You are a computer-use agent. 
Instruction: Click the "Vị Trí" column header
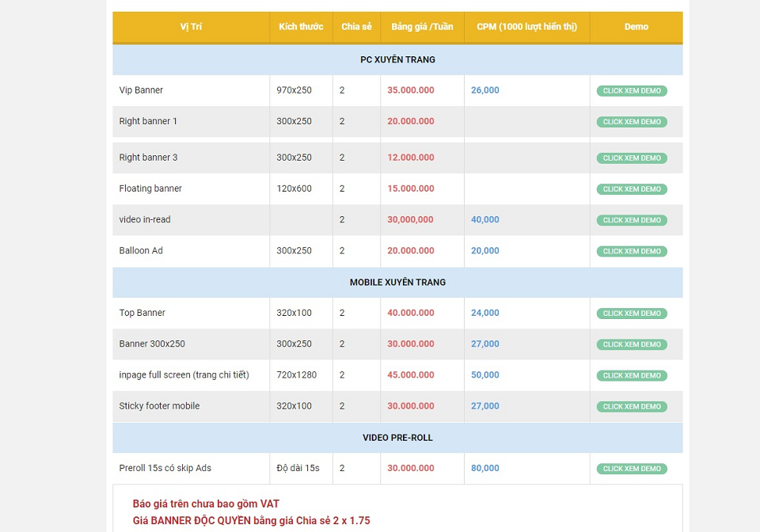tap(191, 27)
